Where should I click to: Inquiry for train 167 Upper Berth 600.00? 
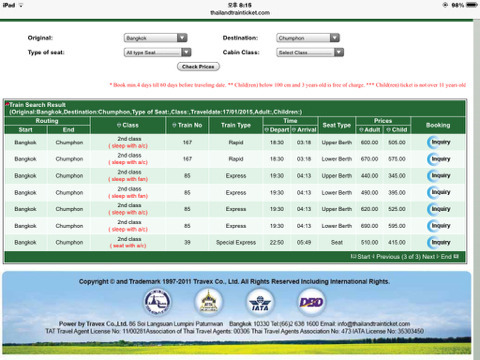(438, 142)
